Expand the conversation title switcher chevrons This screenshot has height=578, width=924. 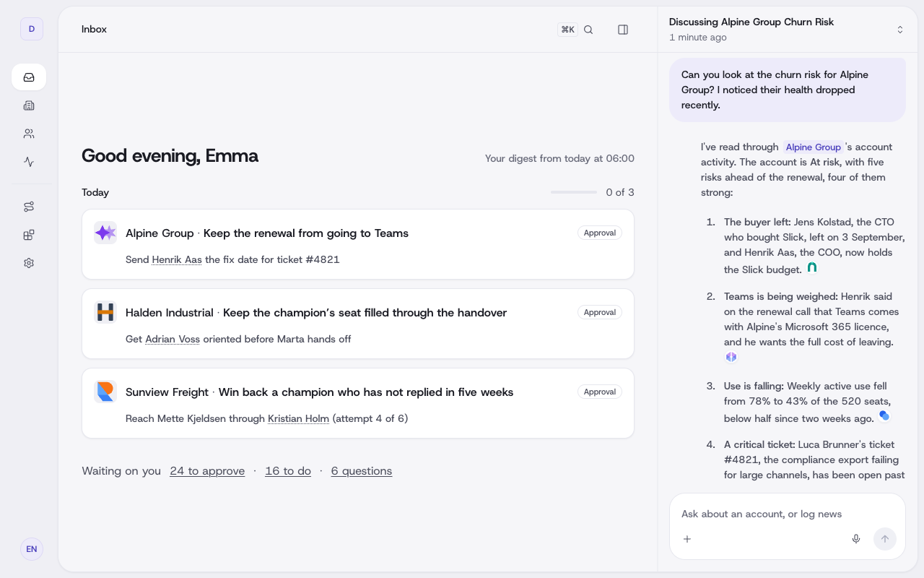(x=900, y=30)
